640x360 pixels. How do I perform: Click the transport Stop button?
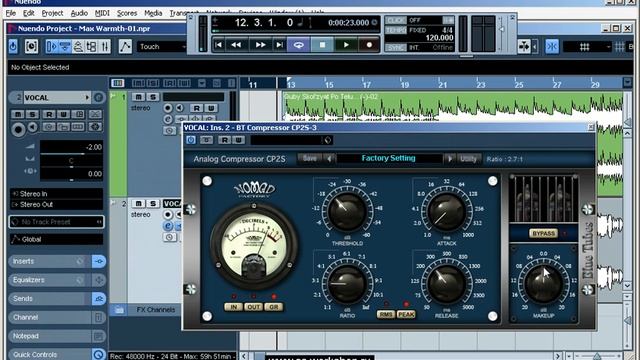[x=322, y=45]
